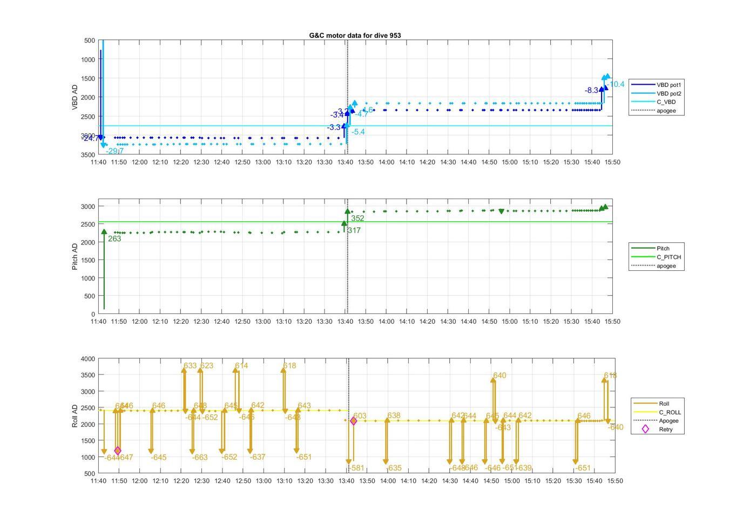756x532 pixels.
Task: Click the "263" pitch move label
Action: coord(114,238)
